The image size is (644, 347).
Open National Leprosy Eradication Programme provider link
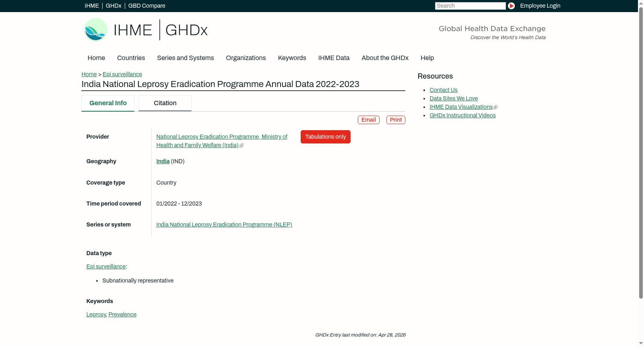pyautogui.click(x=222, y=141)
